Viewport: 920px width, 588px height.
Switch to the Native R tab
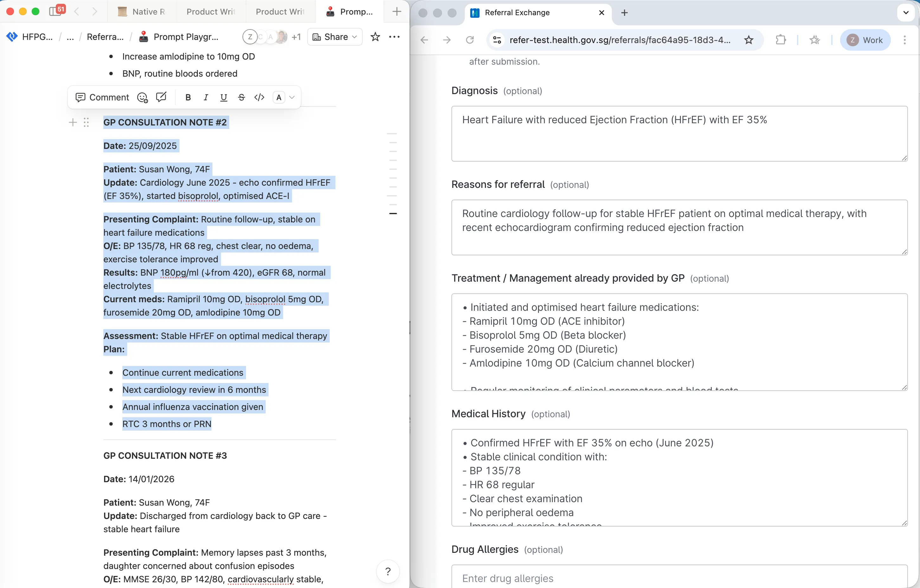click(x=142, y=12)
